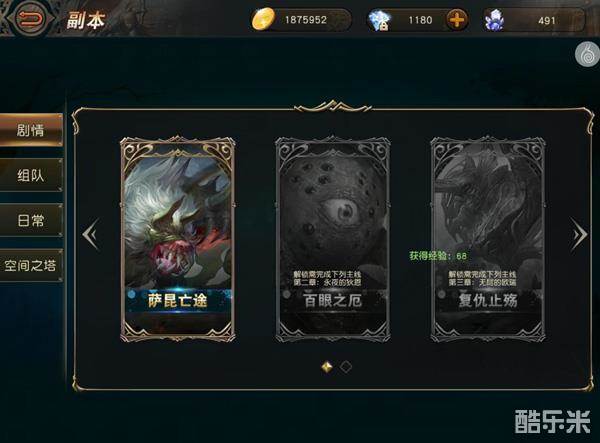
Task: Switch to the second page indicator dot
Action: pos(346,367)
